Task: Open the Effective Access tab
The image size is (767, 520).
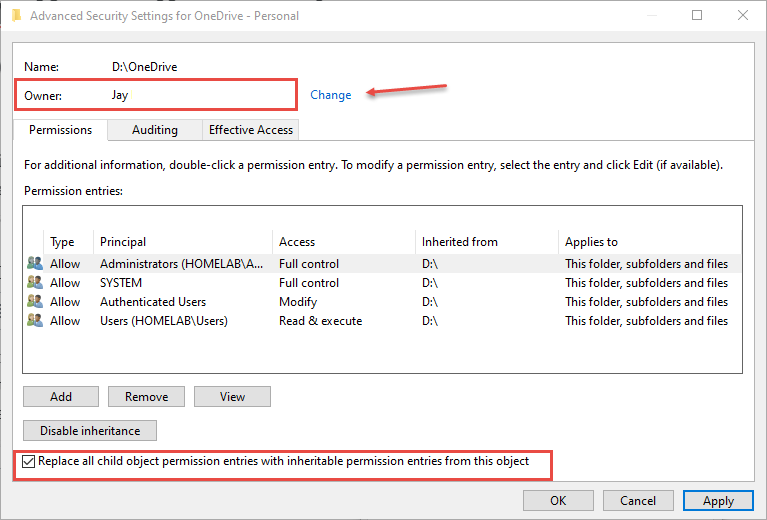Action: [250, 130]
